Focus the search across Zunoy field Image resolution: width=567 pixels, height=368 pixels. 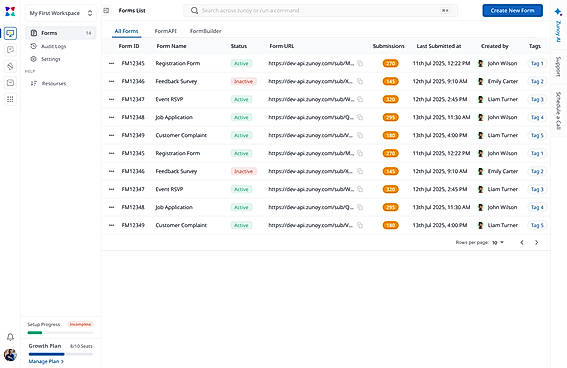pyautogui.click(x=320, y=10)
